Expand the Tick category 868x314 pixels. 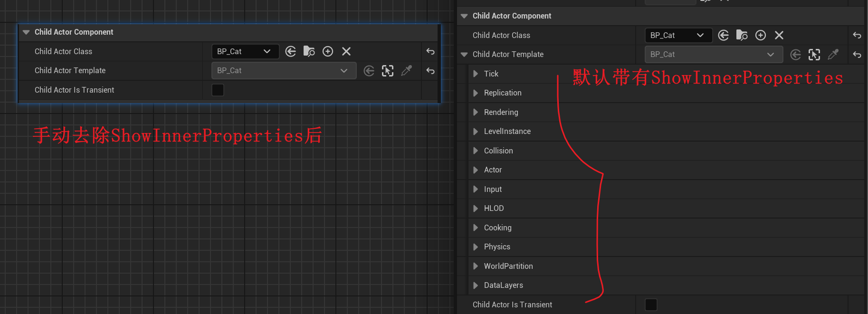pyautogui.click(x=476, y=74)
